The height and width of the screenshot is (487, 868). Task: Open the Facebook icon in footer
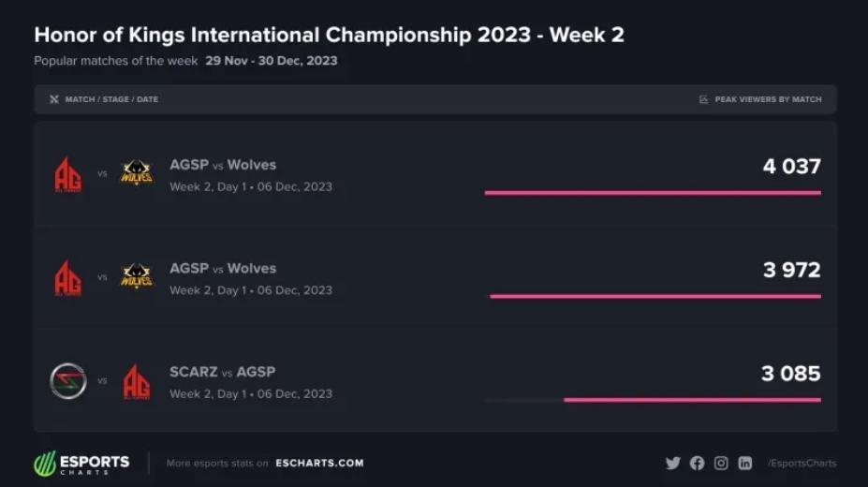(x=697, y=464)
